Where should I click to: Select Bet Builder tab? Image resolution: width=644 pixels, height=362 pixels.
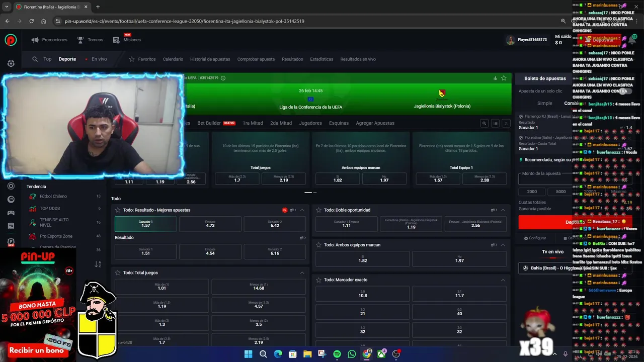[x=216, y=123]
